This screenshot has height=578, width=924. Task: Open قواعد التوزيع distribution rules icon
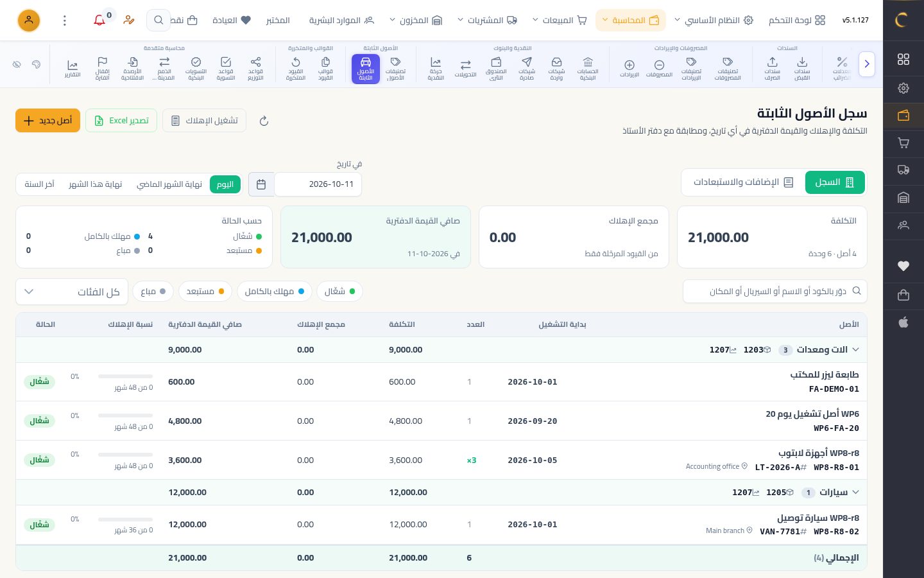click(x=255, y=69)
